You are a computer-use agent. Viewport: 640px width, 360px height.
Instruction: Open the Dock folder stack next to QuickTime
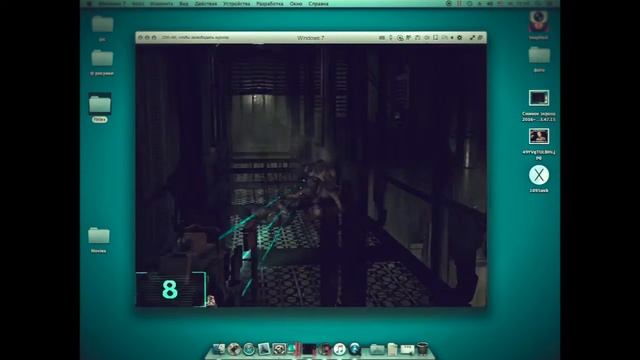377,349
